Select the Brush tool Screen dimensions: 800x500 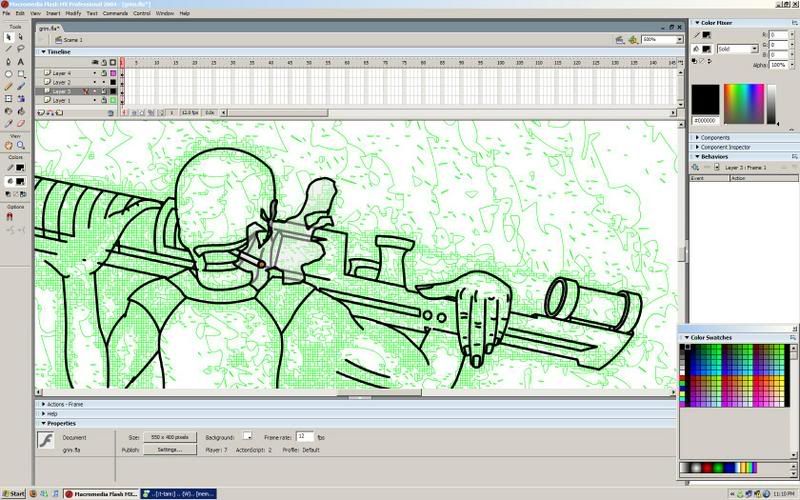click(x=21, y=86)
